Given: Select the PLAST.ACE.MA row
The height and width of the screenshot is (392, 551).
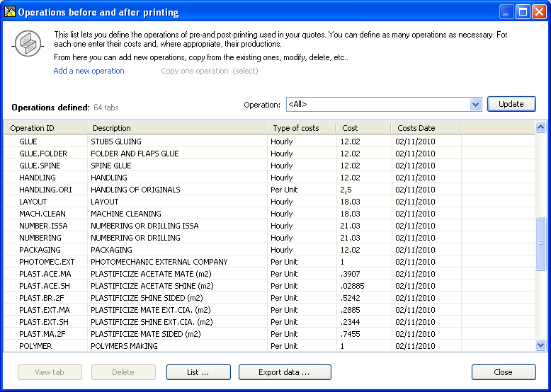Looking at the screenshot, I should point(270,274).
